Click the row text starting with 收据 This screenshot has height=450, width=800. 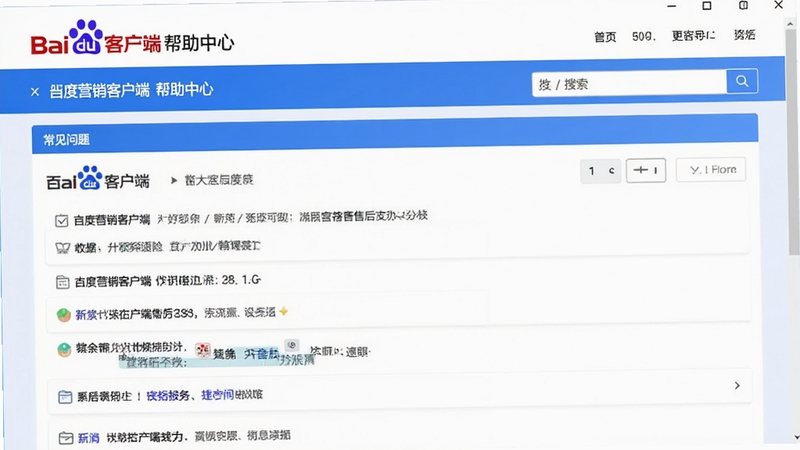pyautogui.click(x=167, y=247)
